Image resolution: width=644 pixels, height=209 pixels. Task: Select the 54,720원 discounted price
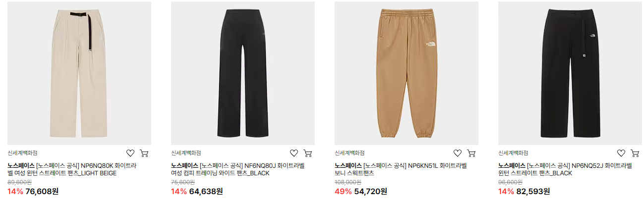pos(370,191)
